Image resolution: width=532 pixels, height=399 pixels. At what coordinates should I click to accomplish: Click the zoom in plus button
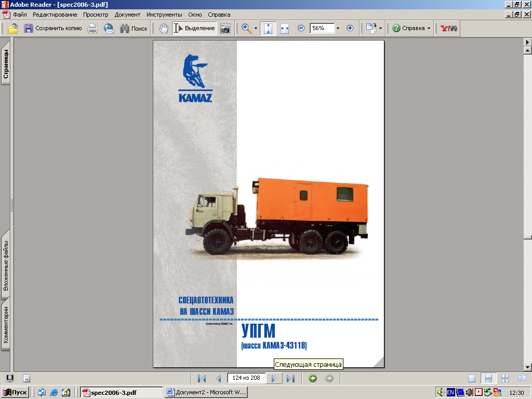tap(350, 28)
